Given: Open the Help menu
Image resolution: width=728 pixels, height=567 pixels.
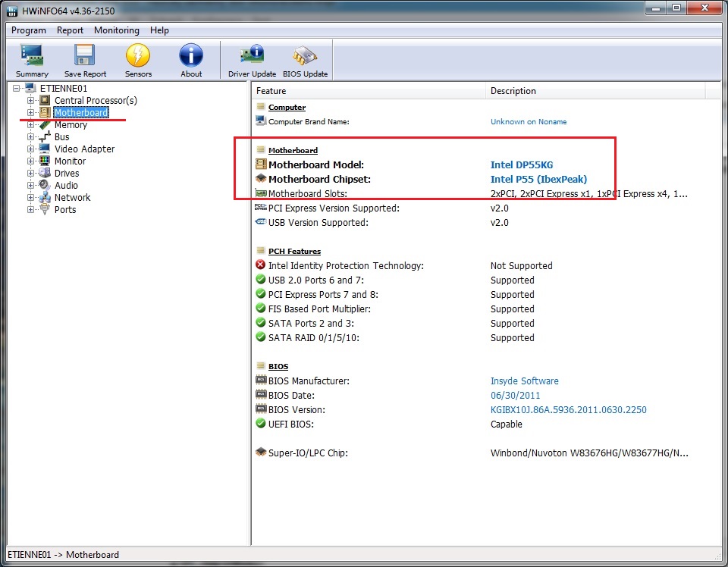Looking at the screenshot, I should tap(159, 30).
